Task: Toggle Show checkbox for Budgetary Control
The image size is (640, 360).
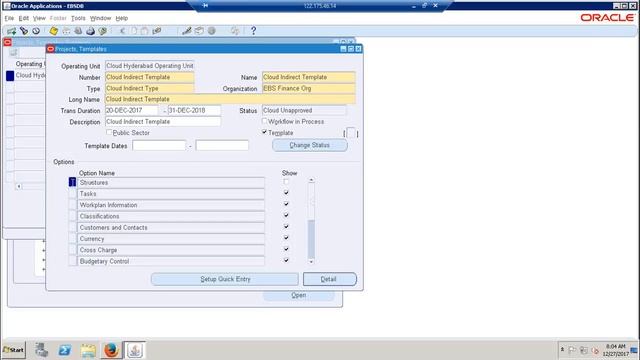Action: 286,260
